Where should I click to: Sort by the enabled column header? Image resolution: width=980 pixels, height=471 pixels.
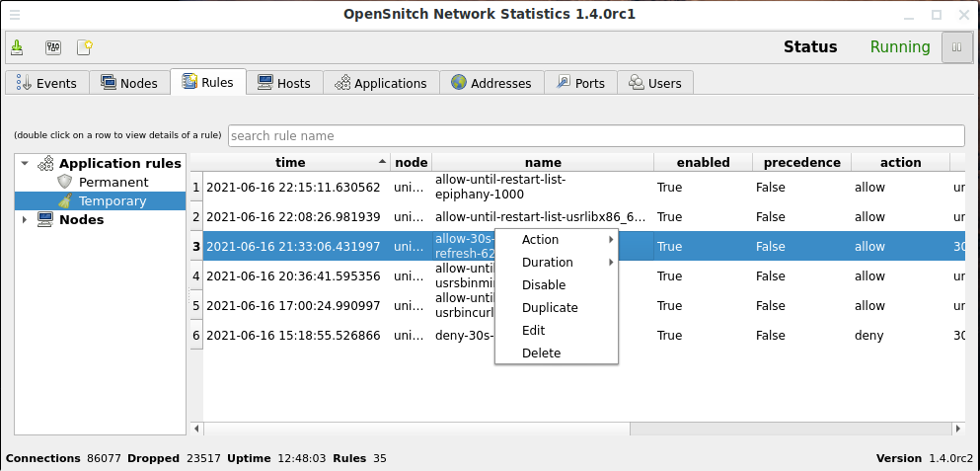(x=703, y=163)
